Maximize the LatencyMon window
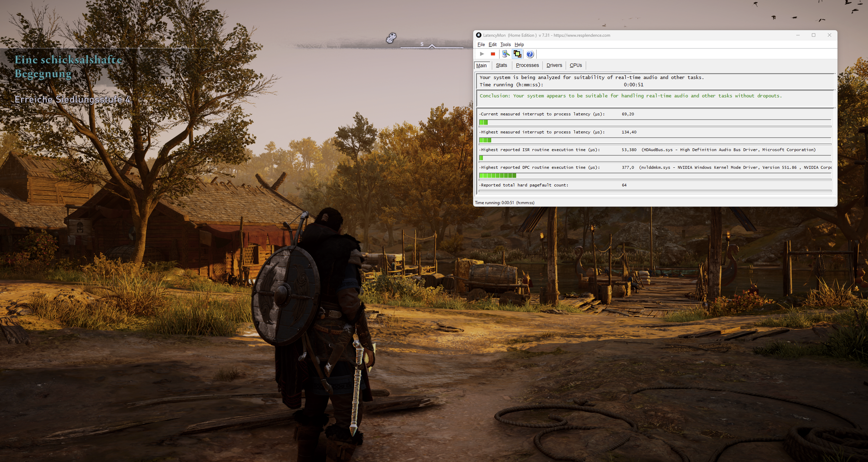This screenshot has width=868, height=462. tap(814, 35)
